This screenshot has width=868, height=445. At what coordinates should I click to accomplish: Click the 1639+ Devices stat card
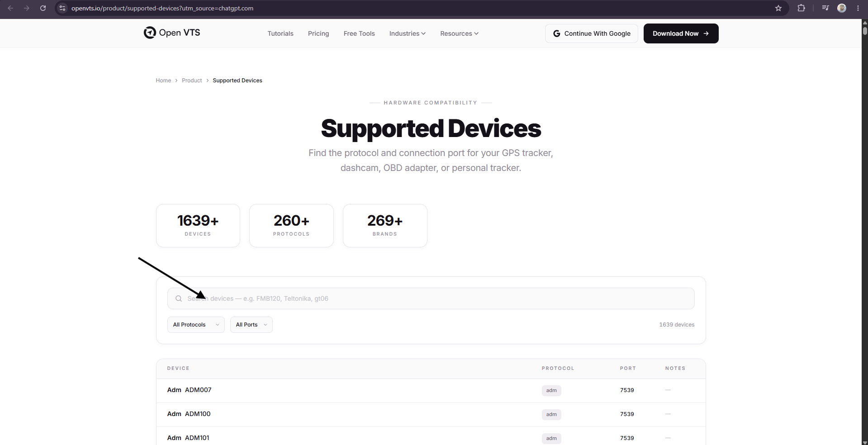click(x=198, y=226)
